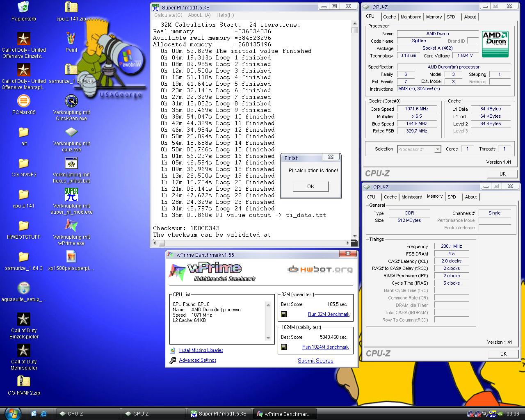525x420 pixels.
Task: Open the cpu-z-141.zip desktop icon
Action: tap(71, 7)
